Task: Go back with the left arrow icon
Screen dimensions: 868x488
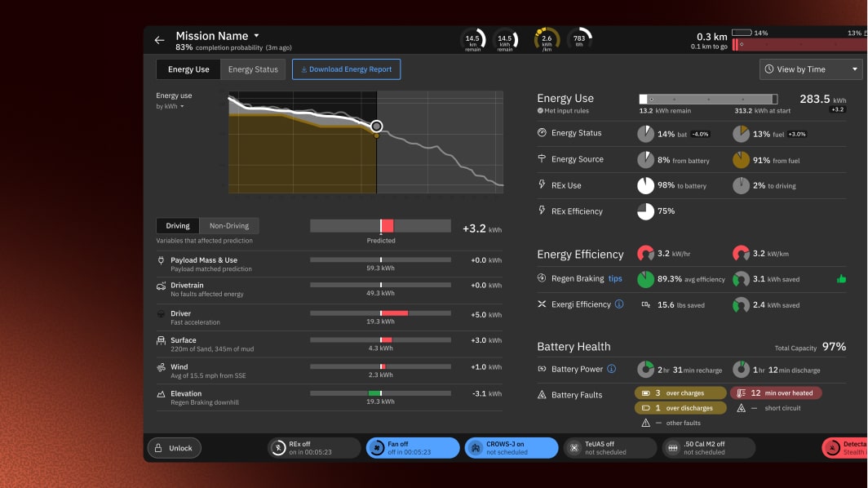Action: click(x=159, y=40)
